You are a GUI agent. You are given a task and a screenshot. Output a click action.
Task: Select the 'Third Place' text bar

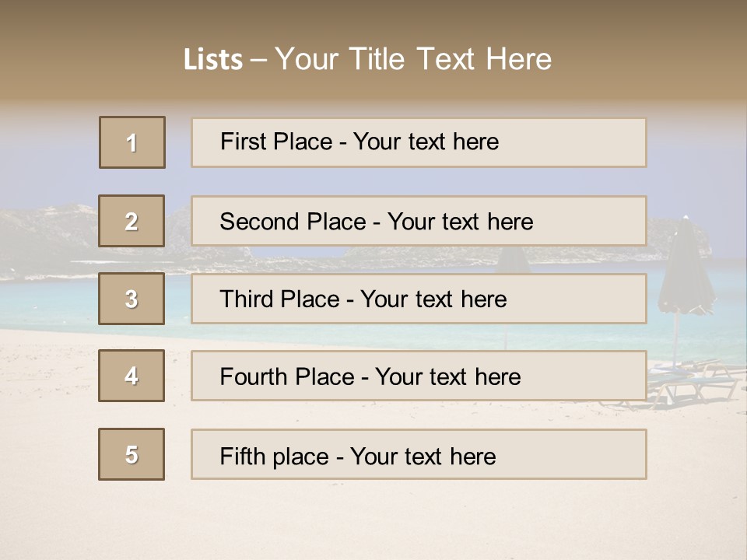419,299
